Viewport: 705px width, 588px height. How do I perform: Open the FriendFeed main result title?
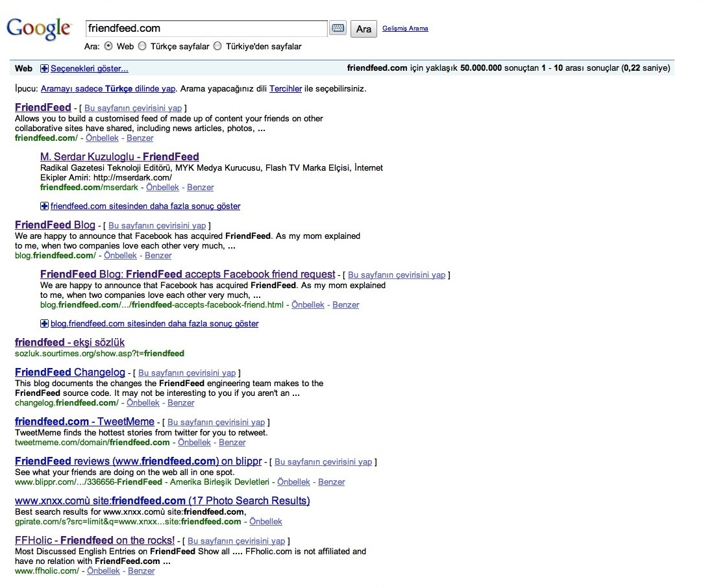tap(43, 108)
